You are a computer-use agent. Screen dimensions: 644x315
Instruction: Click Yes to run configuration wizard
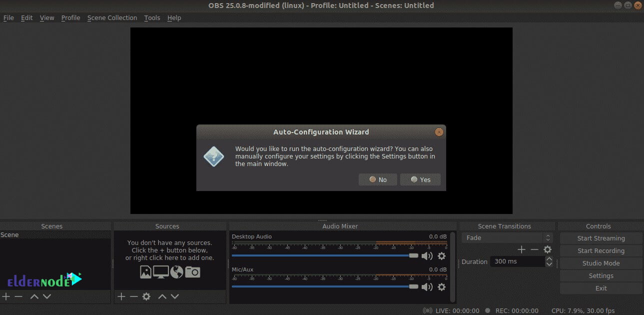[420, 179]
